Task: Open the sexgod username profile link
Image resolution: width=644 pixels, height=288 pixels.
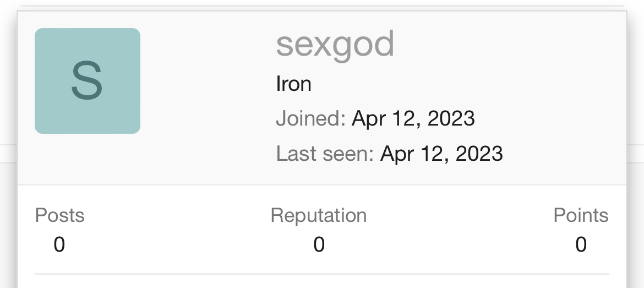Action: [335, 44]
